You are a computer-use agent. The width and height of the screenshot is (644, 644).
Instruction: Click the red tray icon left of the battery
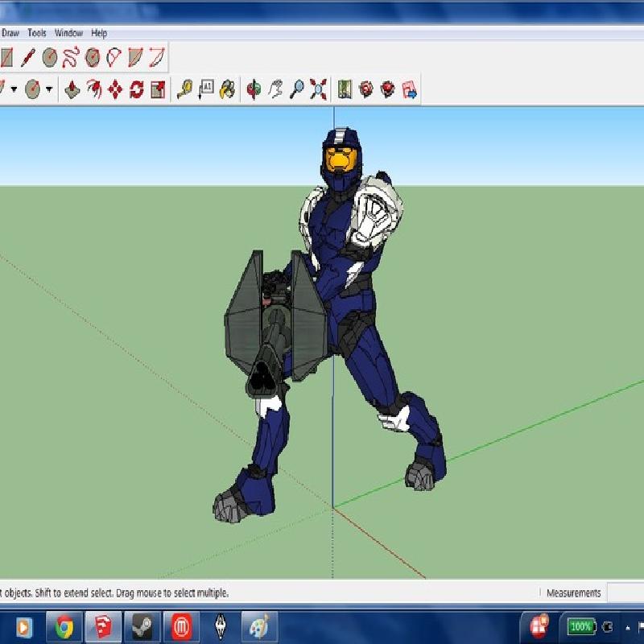539,626
